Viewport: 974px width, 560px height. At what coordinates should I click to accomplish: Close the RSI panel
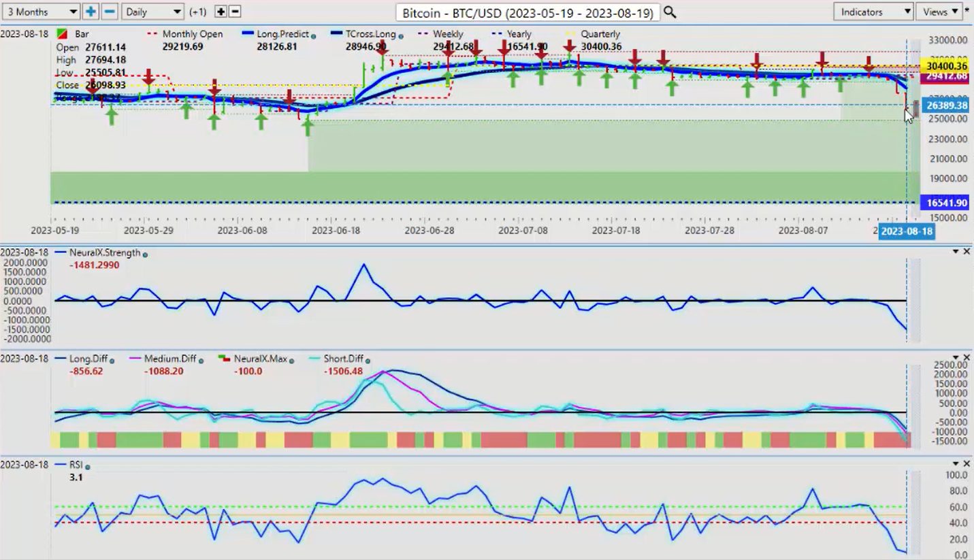tap(967, 464)
